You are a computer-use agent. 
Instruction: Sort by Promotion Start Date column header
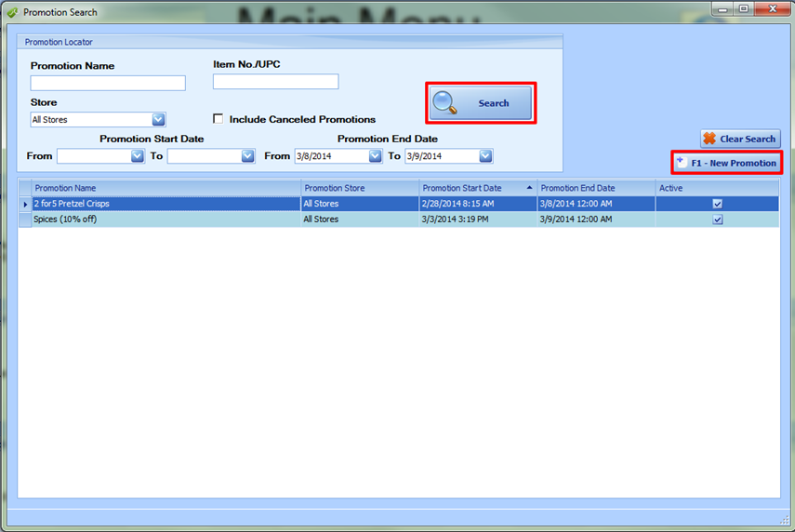tap(462, 188)
